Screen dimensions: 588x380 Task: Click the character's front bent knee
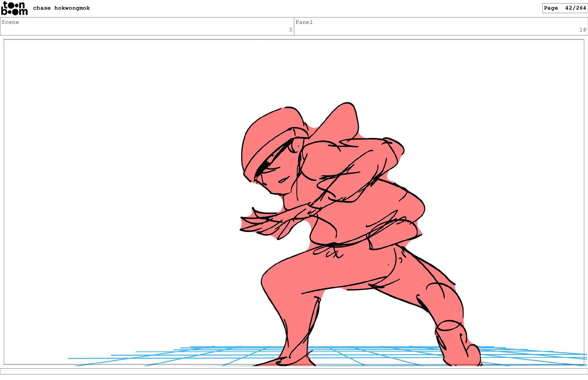pos(271,280)
